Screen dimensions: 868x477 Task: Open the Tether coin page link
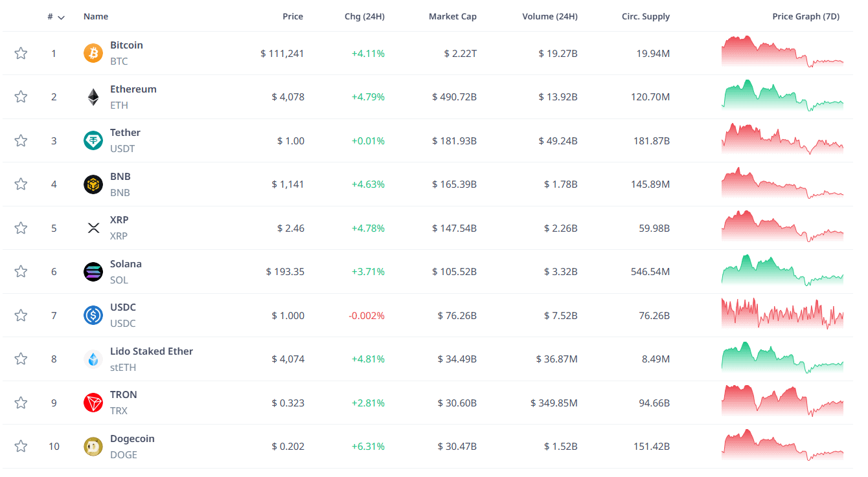pos(125,133)
